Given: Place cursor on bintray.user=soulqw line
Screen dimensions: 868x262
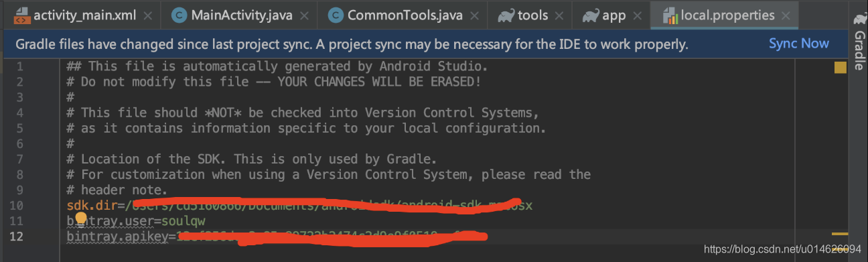Looking at the screenshot, I should pyautogui.click(x=136, y=221).
